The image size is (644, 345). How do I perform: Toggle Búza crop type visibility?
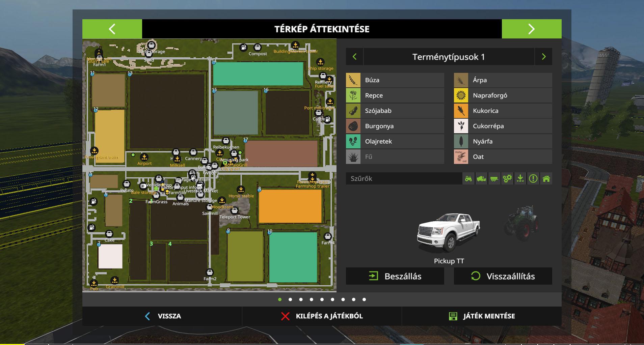(x=395, y=80)
